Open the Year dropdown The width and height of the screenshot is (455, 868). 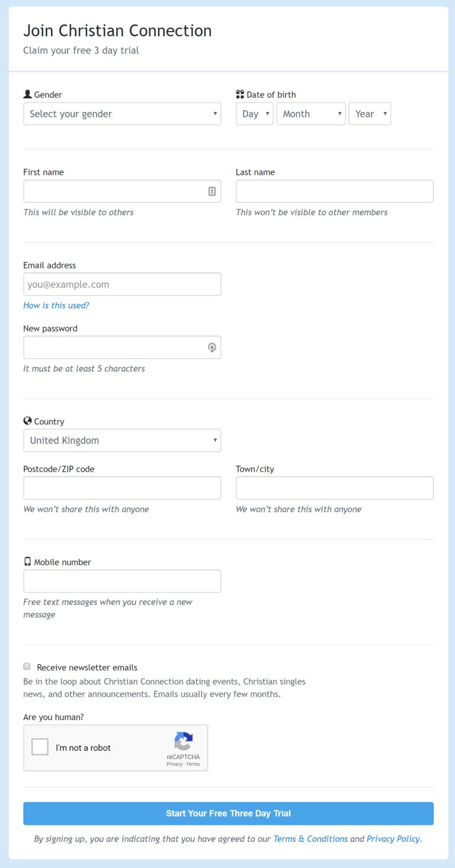point(370,114)
